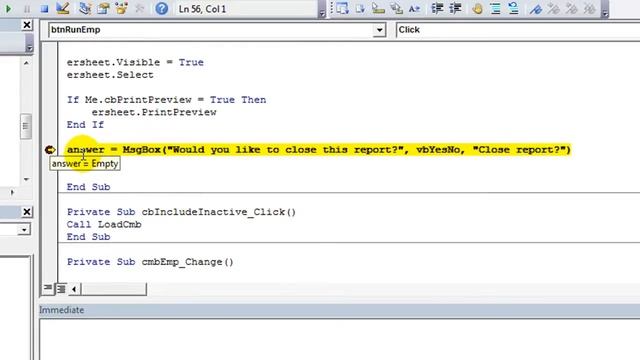This screenshot has width=640, height=360.
Task: Click the Indent icon
Action: (x=437, y=8)
